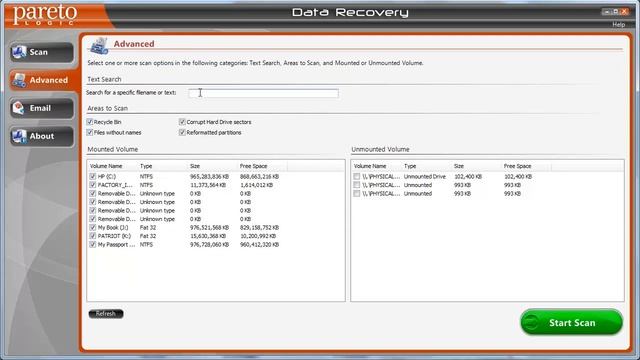Select My Book size 976,521,568 KB
The image size is (640, 360).
click(209, 228)
